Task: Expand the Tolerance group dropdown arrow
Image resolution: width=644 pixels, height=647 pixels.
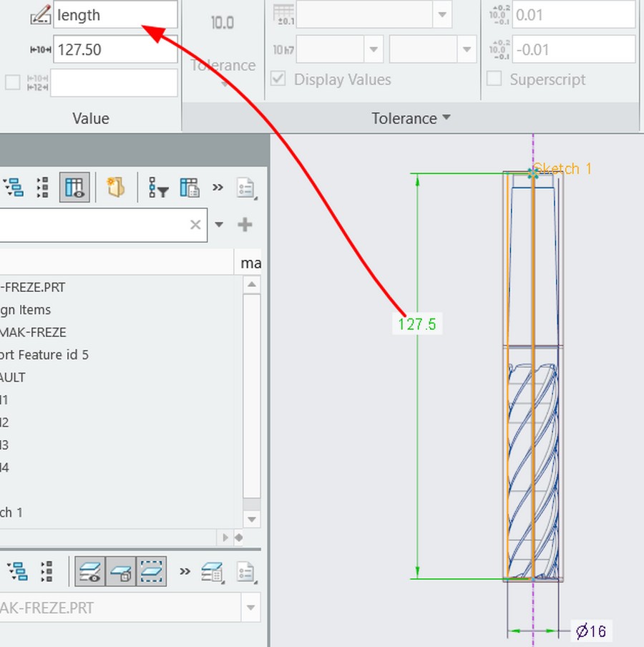Action: click(446, 117)
